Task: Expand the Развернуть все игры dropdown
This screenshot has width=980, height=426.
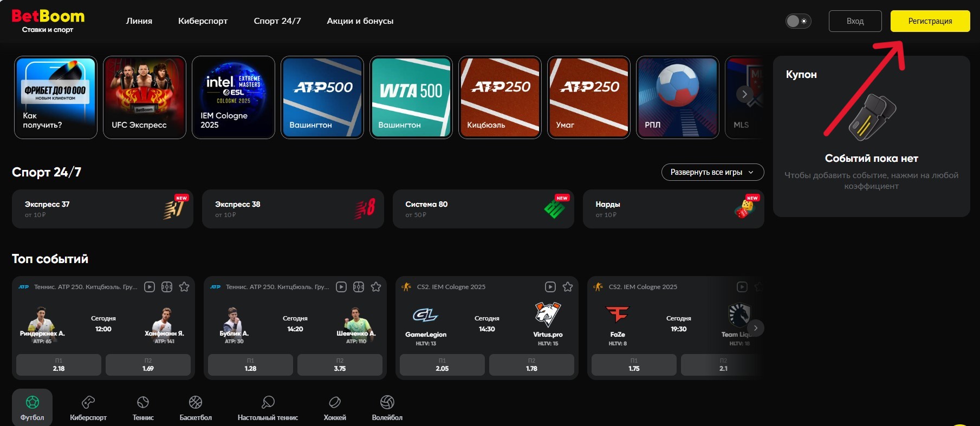Action: click(x=712, y=172)
